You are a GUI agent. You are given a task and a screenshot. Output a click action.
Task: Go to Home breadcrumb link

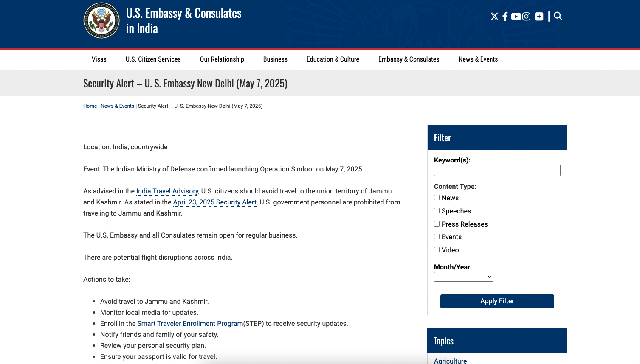[90, 106]
